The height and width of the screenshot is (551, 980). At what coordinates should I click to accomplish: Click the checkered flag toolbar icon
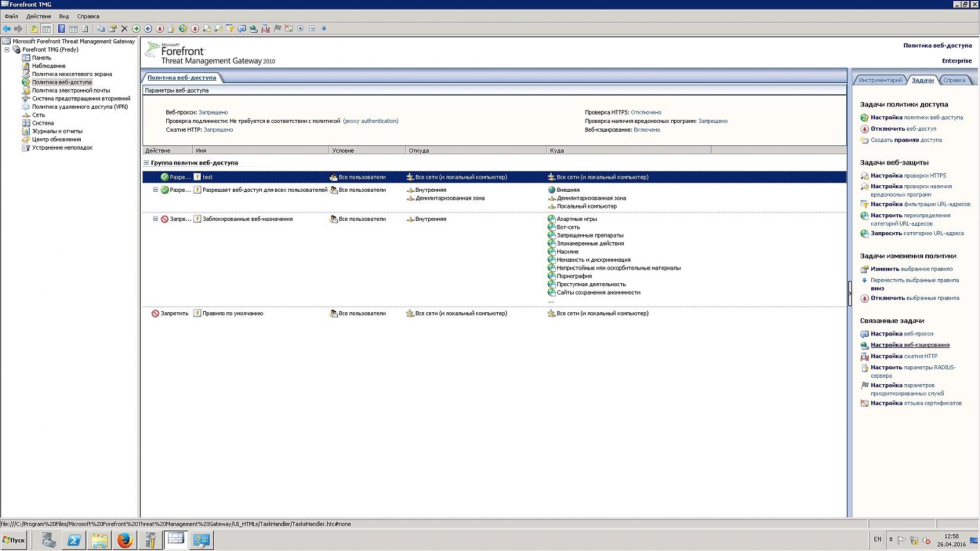pos(277,28)
